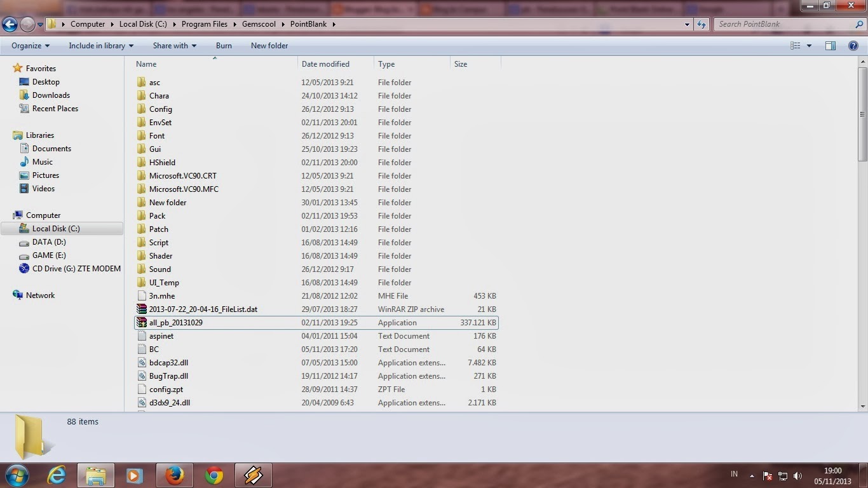Select Libraries in the navigation pane
Image resolution: width=868 pixels, height=488 pixels.
tap(39, 135)
